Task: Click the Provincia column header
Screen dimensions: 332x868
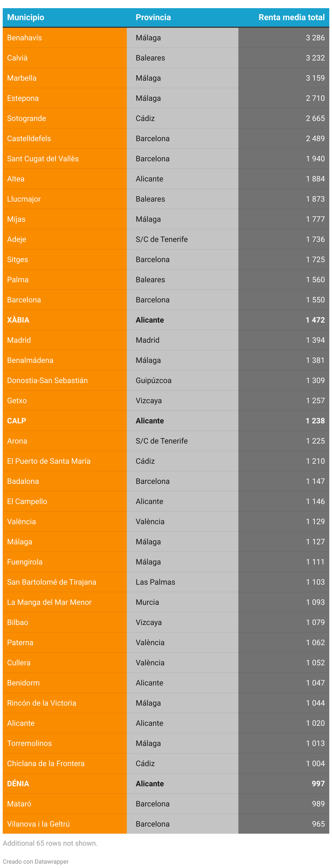Action: click(153, 17)
